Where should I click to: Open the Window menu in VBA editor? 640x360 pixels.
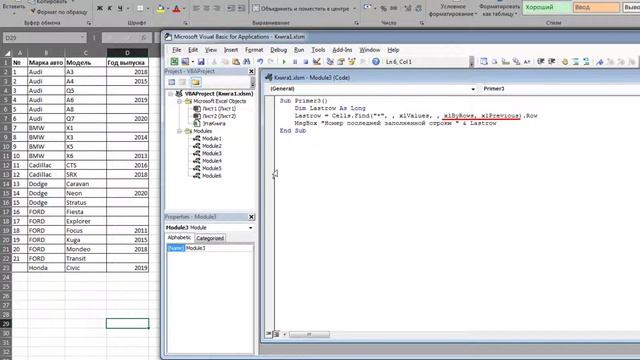[369, 50]
